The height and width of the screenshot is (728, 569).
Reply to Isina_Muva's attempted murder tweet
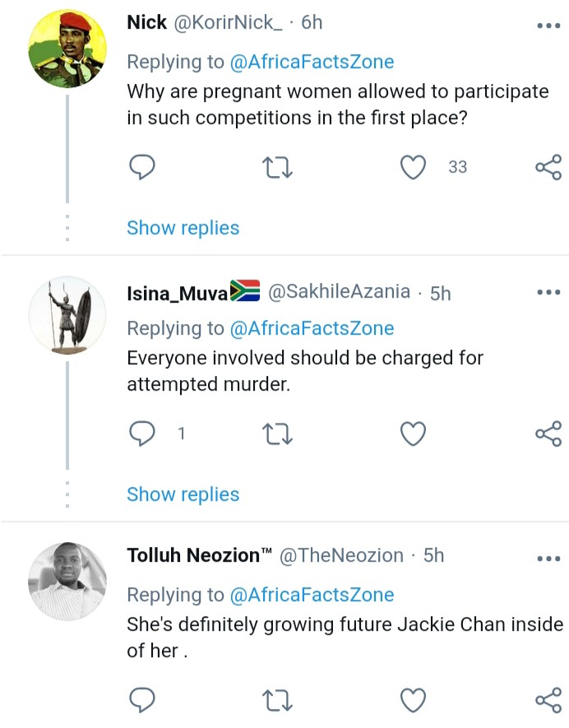pos(141,434)
